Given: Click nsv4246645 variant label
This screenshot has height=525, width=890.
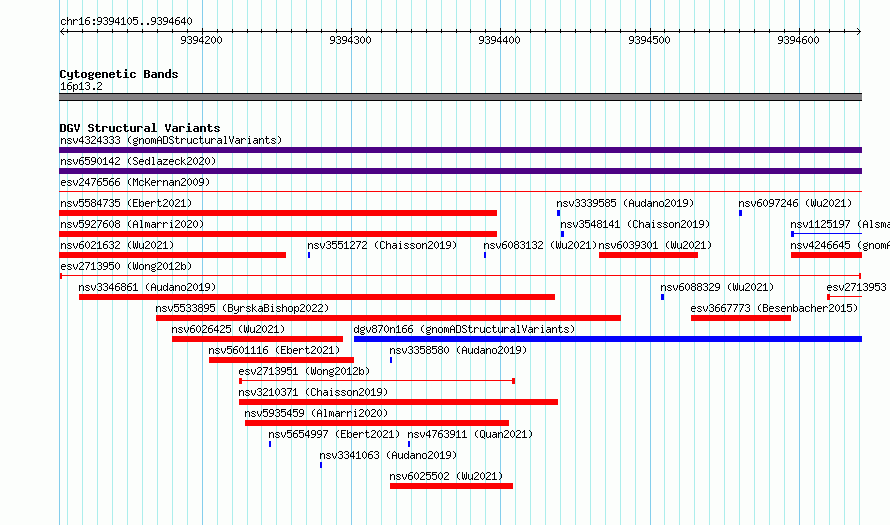Looking at the screenshot, I should pos(840,245).
